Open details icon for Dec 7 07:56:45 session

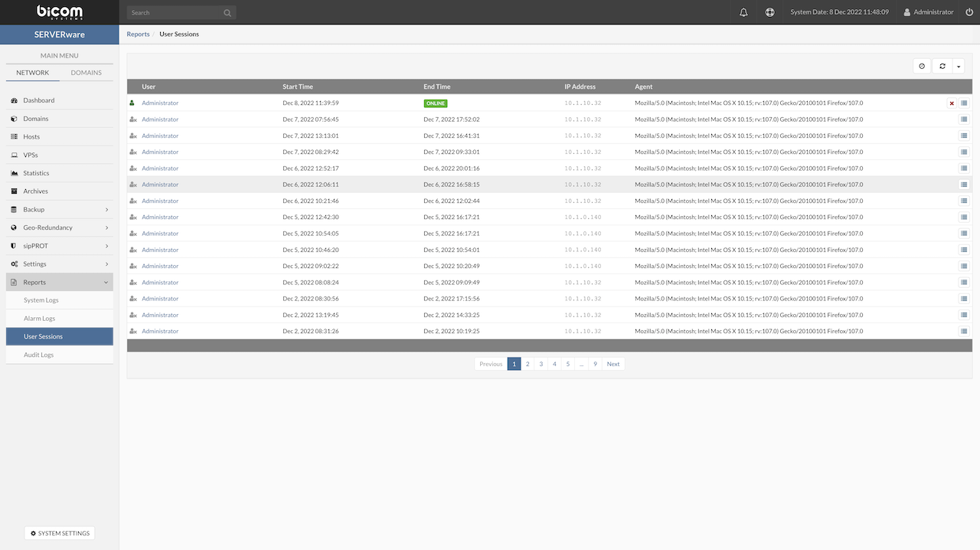click(x=964, y=119)
